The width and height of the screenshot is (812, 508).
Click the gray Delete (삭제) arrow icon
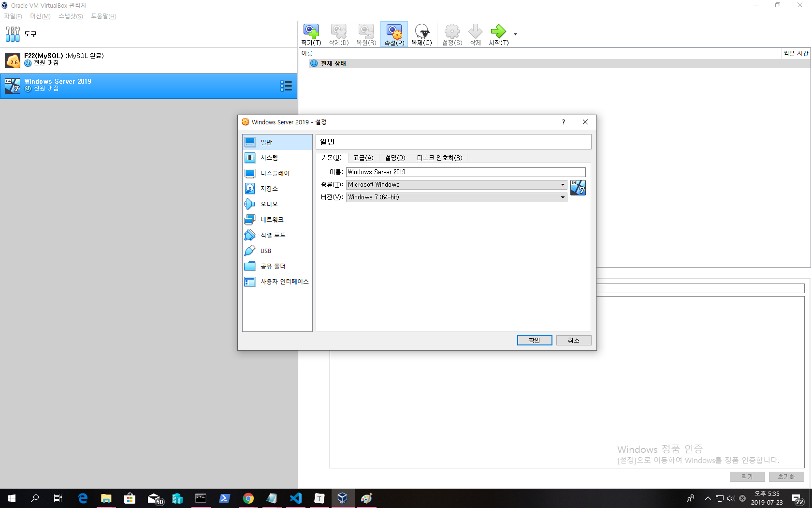coord(475,34)
